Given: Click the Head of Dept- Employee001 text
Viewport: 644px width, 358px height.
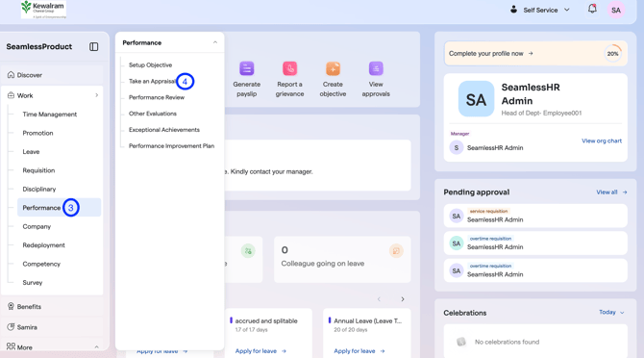Looking at the screenshot, I should 541,113.
